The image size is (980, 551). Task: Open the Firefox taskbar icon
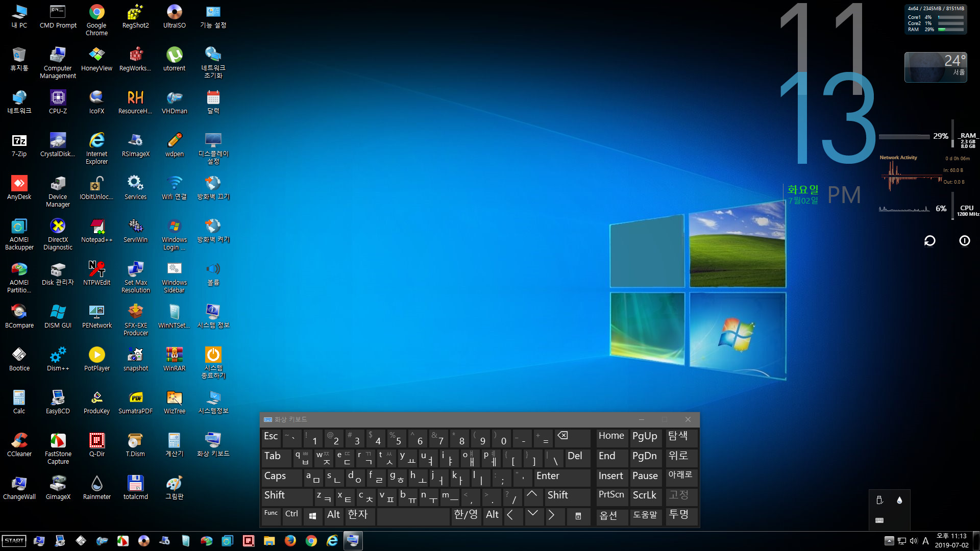pos(290,541)
